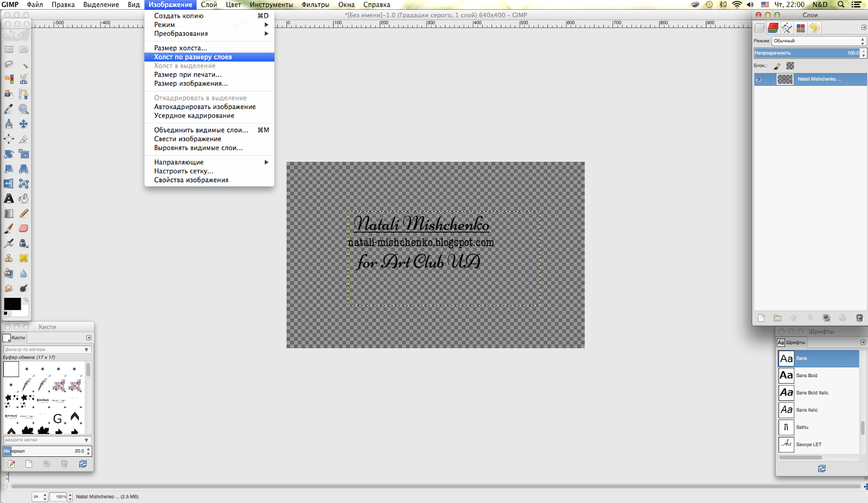Select the Alignment tool
The image size is (868, 503).
coord(9,139)
